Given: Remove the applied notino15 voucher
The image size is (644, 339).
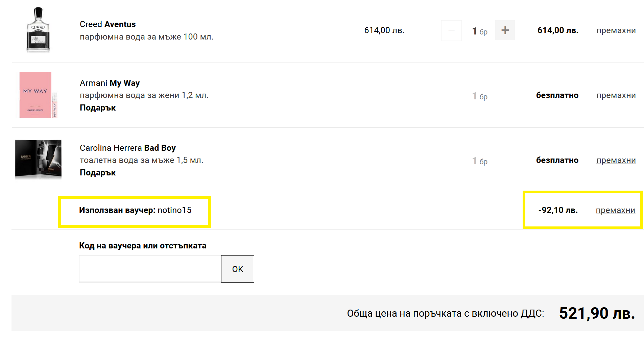Looking at the screenshot, I should point(615,210).
